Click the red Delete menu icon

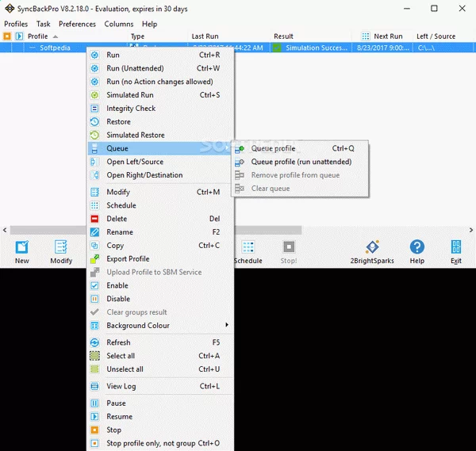tap(94, 219)
